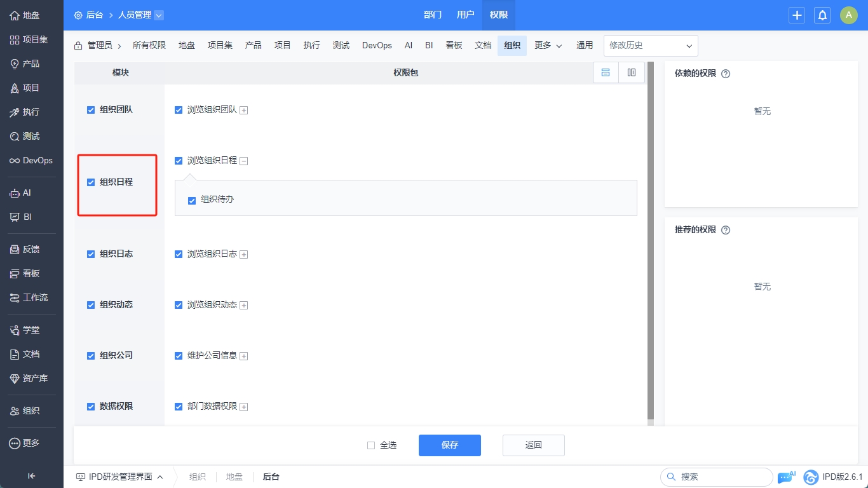Viewport: 868px width, 488px height.
Task: Expand the 浏览组织团队 permission package
Action: [x=244, y=110]
